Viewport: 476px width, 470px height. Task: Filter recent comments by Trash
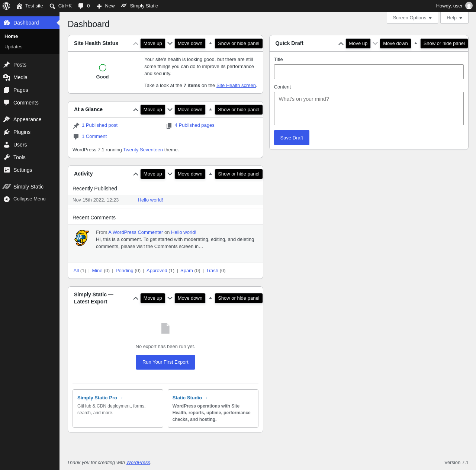[212, 271]
